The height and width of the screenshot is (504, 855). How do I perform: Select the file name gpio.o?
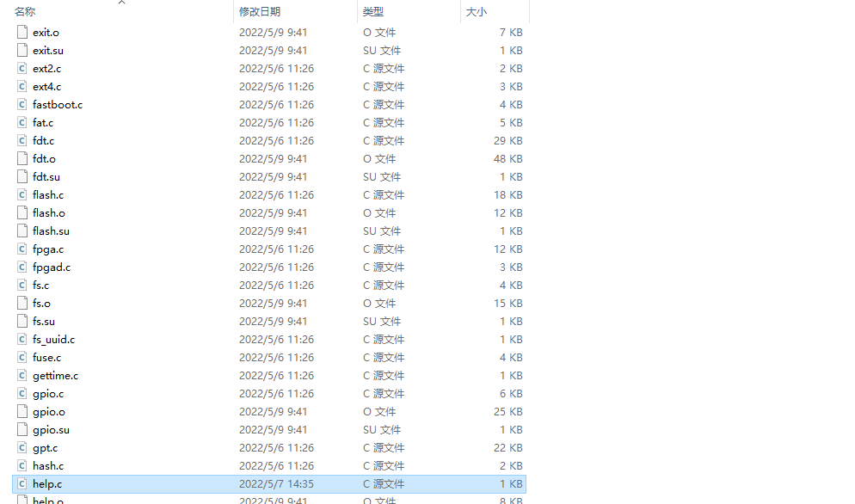pyautogui.click(x=49, y=411)
